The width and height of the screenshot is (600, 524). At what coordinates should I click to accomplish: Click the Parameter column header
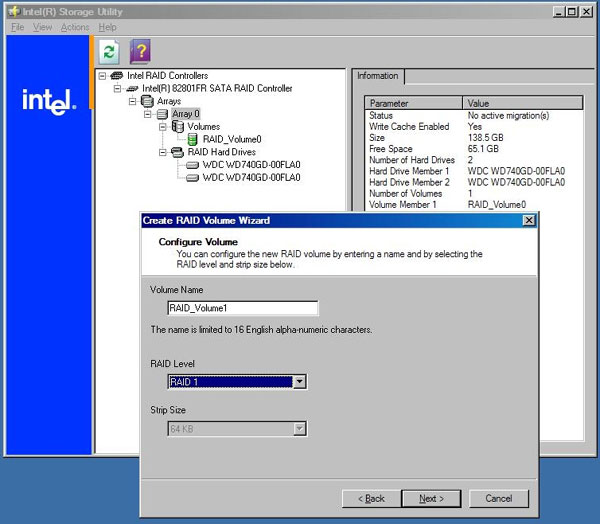(413, 103)
